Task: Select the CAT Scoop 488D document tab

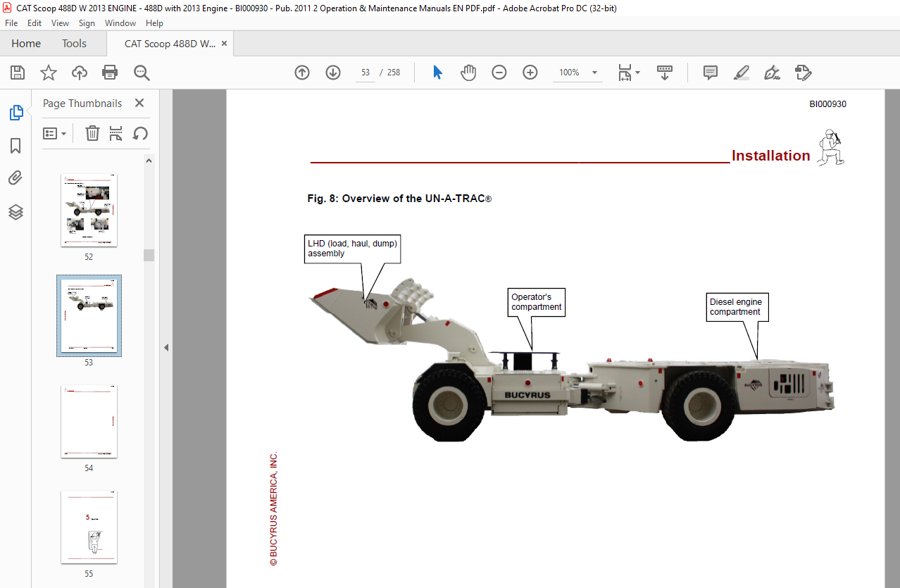Action: [x=170, y=44]
